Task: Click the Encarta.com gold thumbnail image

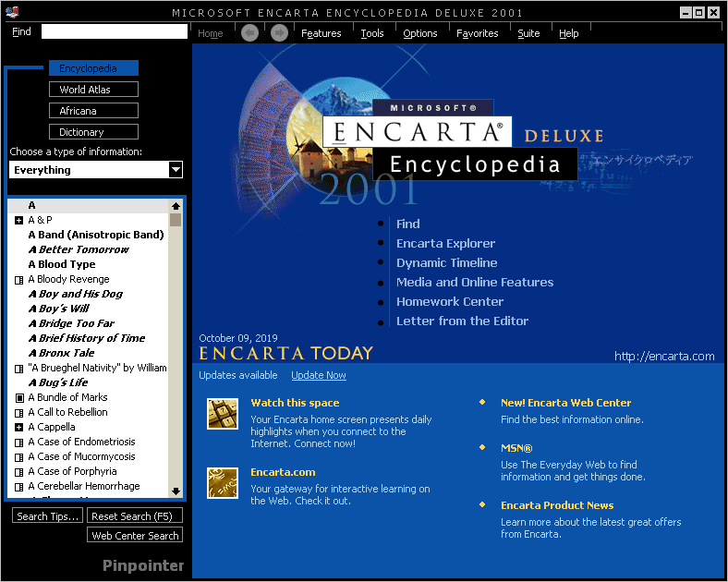Action: click(x=223, y=483)
